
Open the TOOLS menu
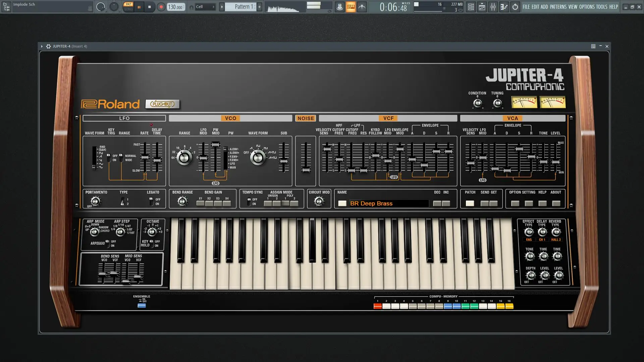(601, 7)
